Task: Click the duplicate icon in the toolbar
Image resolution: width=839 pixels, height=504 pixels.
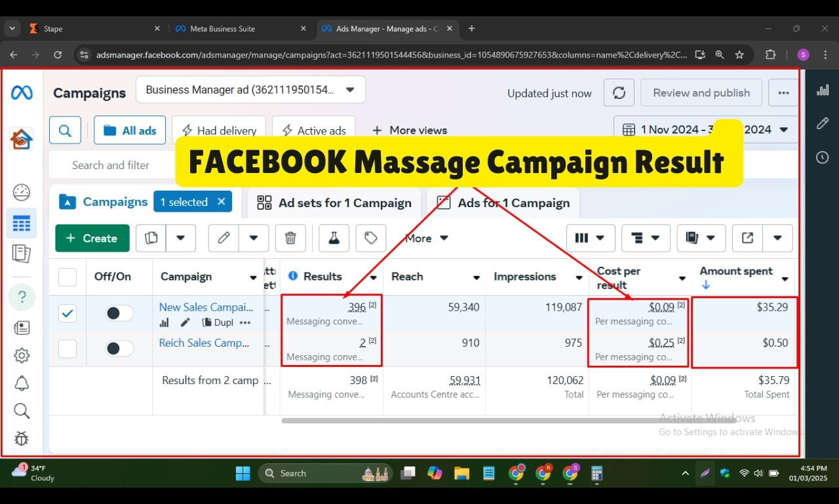Action: tap(151, 238)
